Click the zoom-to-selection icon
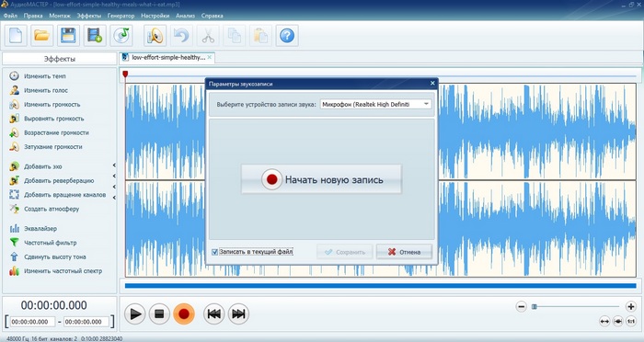Image resolution: width=644 pixels, height=342 pixels. click(617, 322)
